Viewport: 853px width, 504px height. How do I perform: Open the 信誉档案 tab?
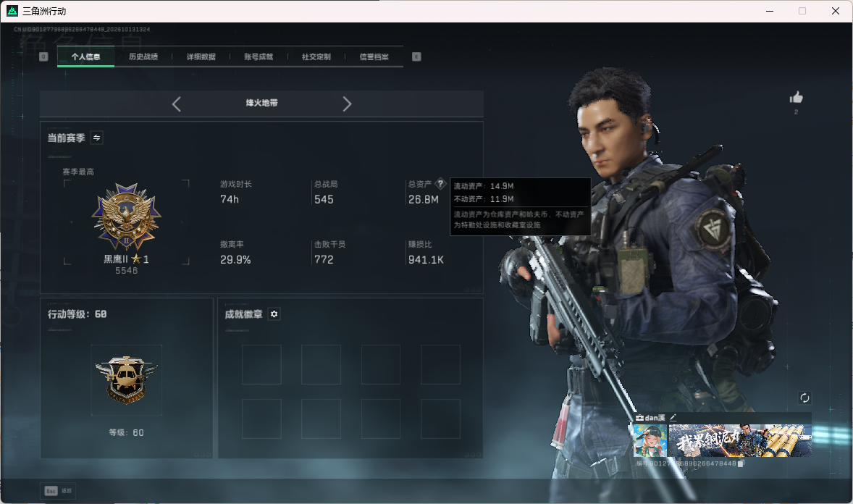(x=374, y=56)
